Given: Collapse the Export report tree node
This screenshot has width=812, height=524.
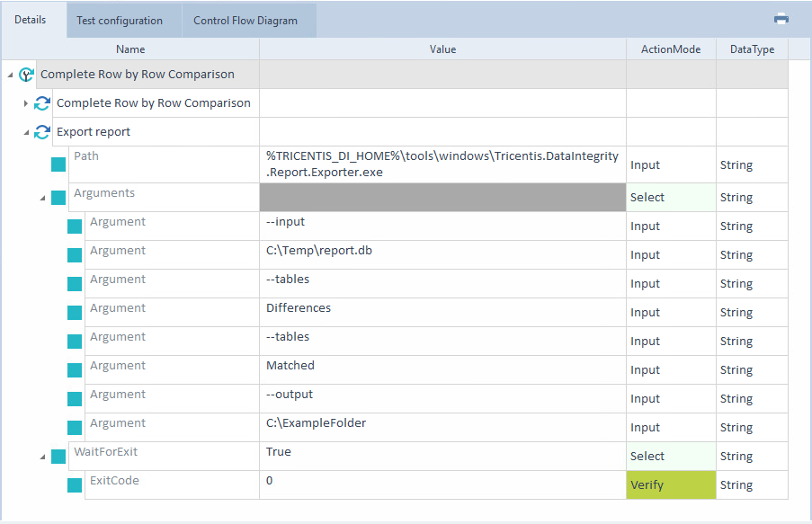Looking at the screenshot, I should (x=26, y=133).
